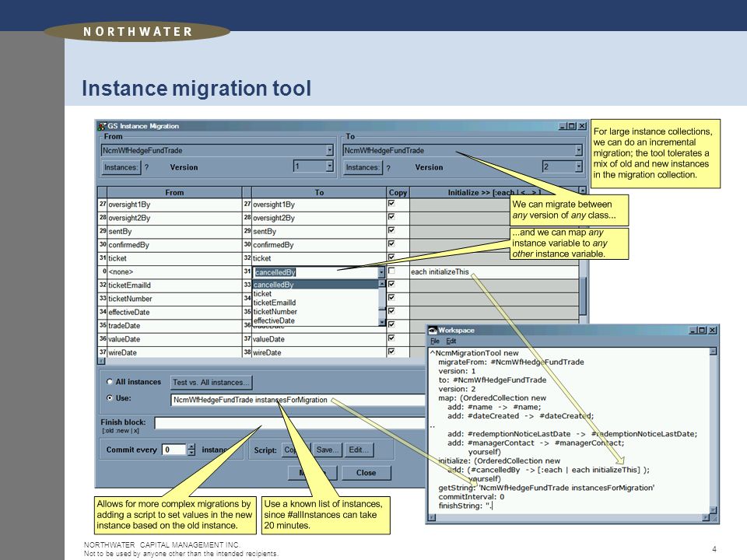Click the Test vs. All instances... button
The image size is (747, 560).
(x=211, y=383)
